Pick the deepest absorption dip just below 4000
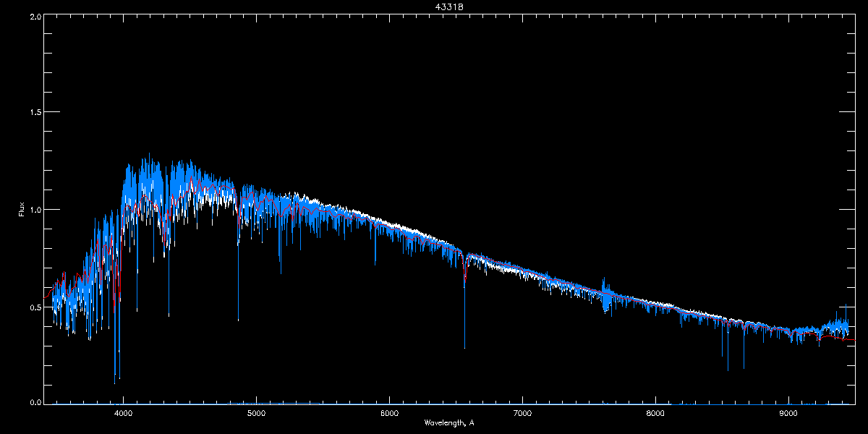Screen dimensions: 868x434 pyautogui.click(x=114, y=382)
